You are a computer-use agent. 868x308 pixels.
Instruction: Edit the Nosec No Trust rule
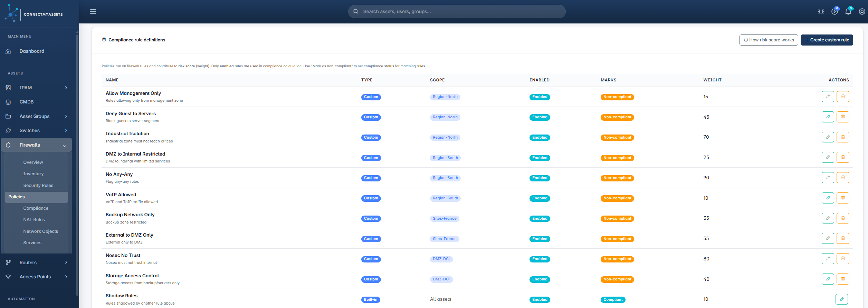click(828, 259)
